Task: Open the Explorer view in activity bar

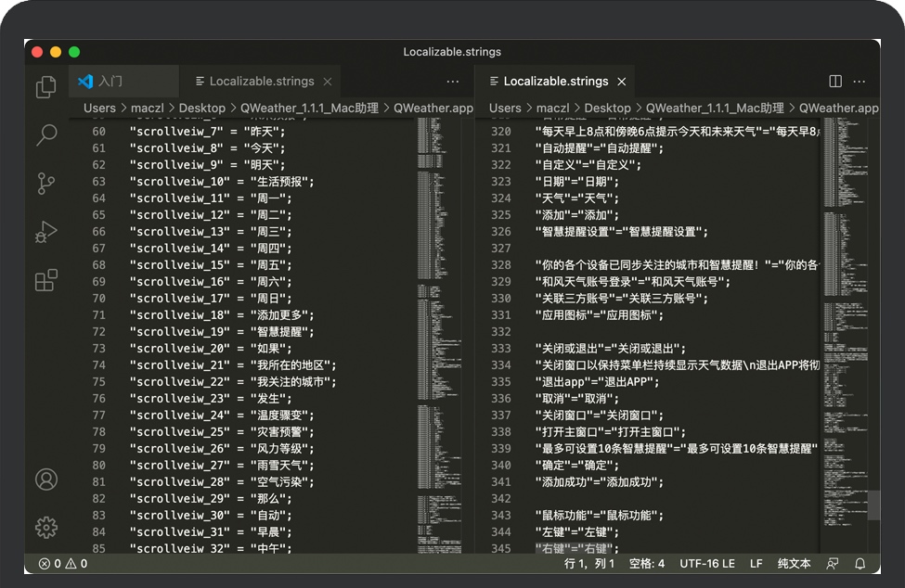Action: coord(45,87)
